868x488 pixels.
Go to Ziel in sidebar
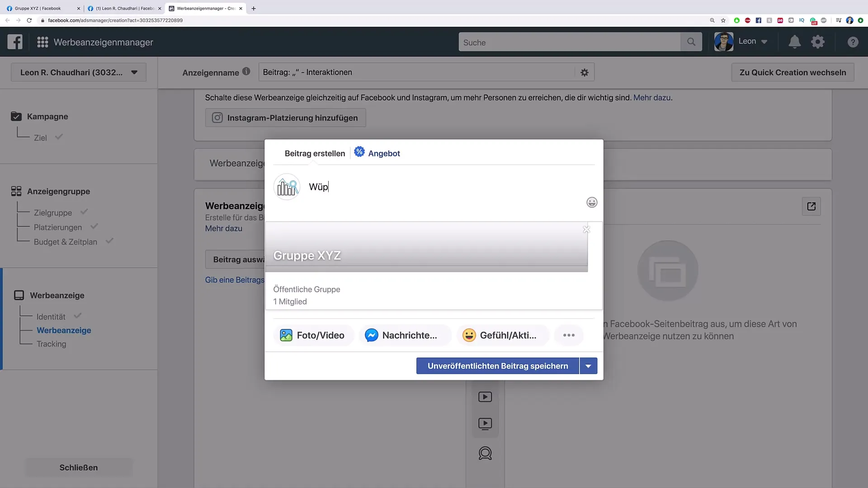click(40, 138)
